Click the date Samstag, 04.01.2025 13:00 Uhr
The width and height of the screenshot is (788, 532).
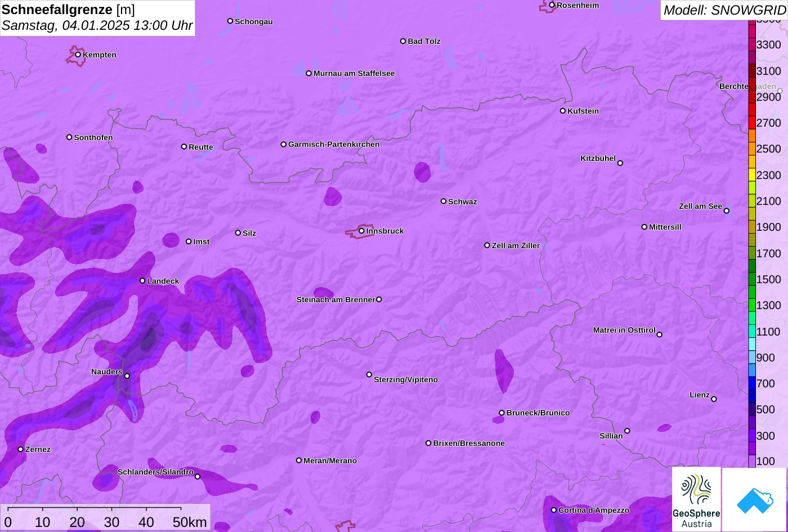[97, 26]
